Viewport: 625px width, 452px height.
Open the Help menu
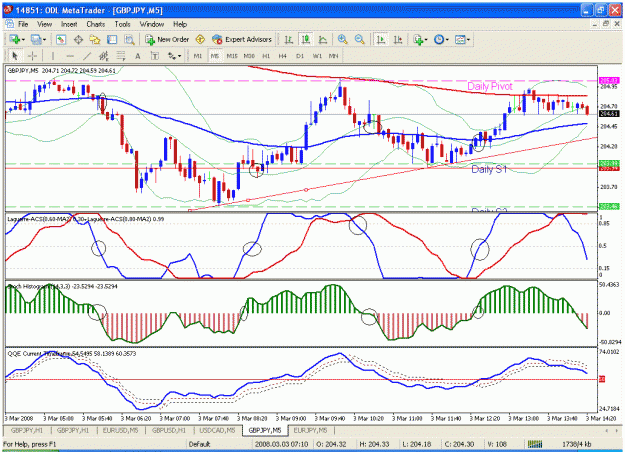coord(180,24)
